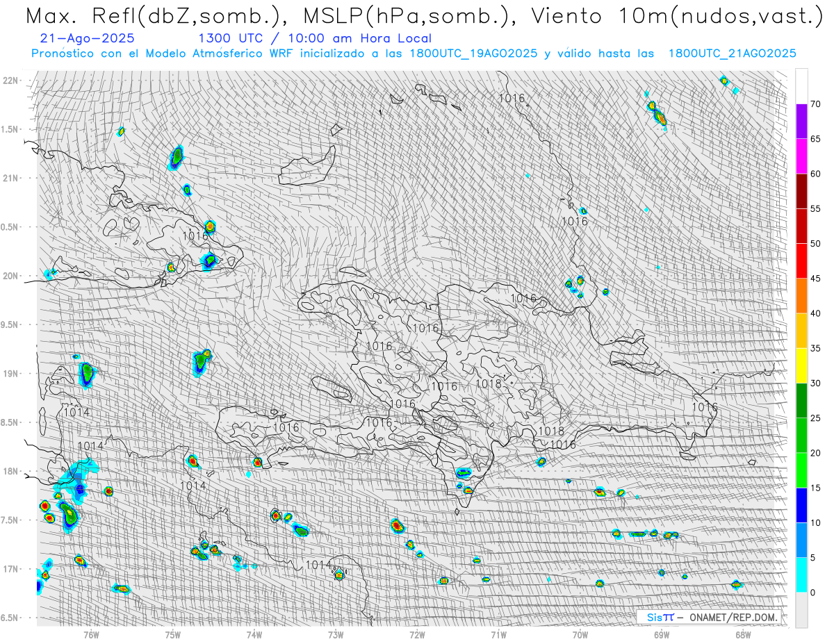Click the '19N' latitude axis label
The width and height of the screenshot is (834, 644).
(10, 373)
